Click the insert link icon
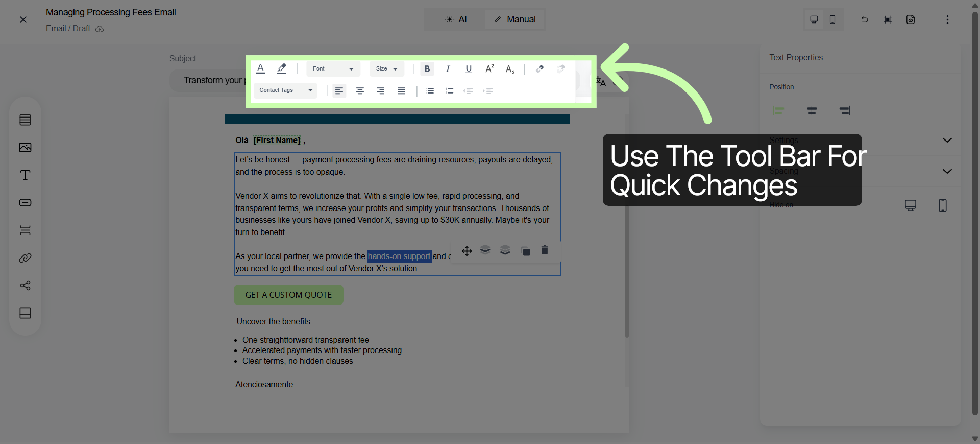This screenshot has width=980, height=444. click(540, 68)
